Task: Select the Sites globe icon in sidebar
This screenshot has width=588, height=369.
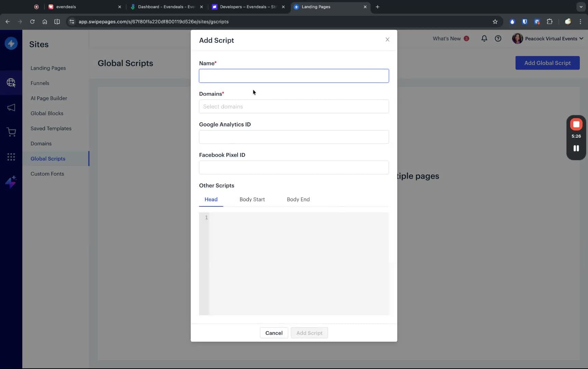Action: click(11, 82)
